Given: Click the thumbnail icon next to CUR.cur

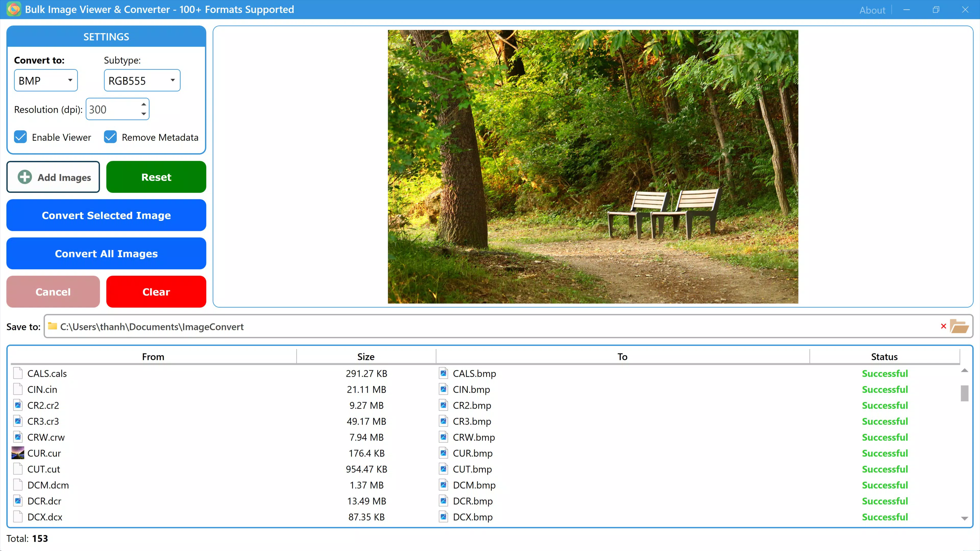Looking at the screenshot, I should point(18,453).
